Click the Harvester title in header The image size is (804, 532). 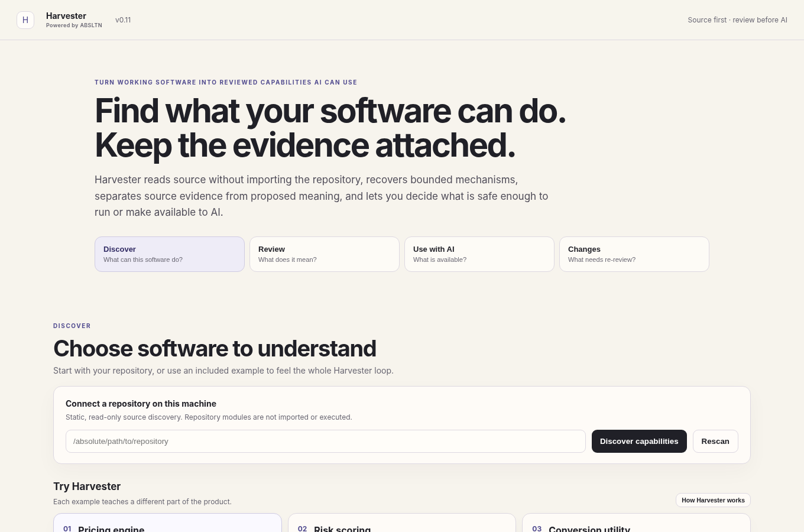66,16
